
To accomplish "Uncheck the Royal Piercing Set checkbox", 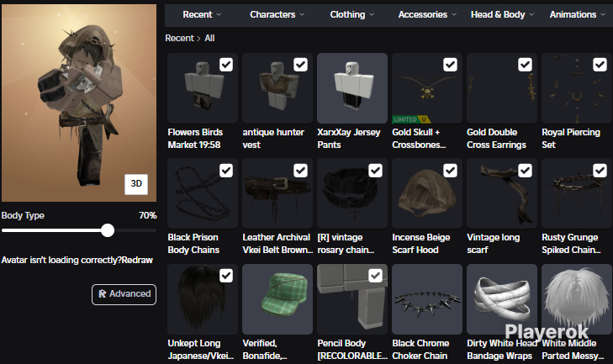I will point(600,65).
